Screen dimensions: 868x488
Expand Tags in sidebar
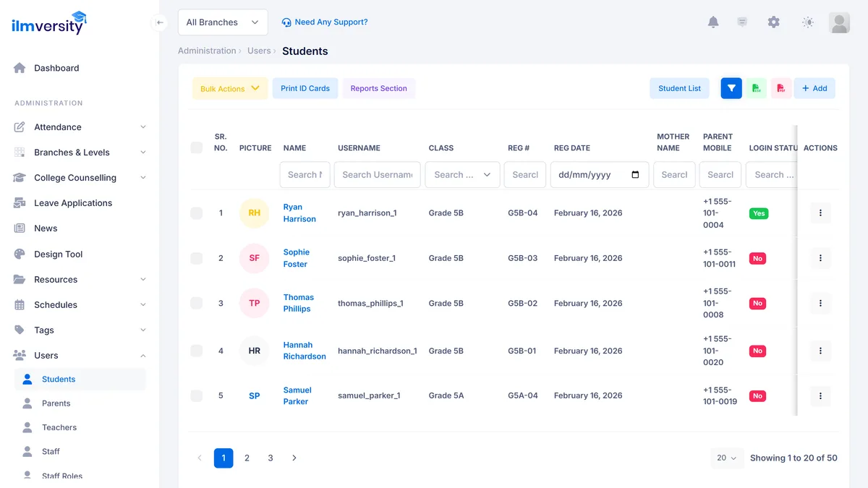pyautogui.click(x=80, y=330)
